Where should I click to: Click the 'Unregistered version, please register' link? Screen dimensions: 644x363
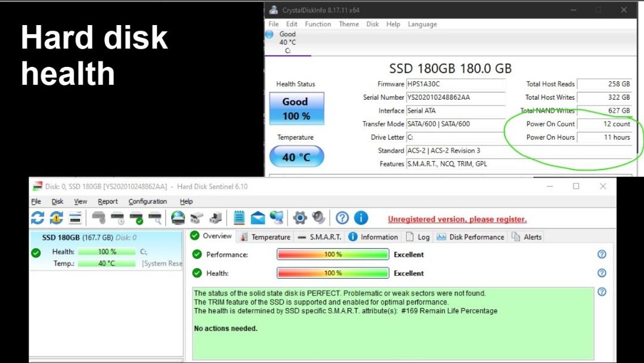(x=457, y=219)
